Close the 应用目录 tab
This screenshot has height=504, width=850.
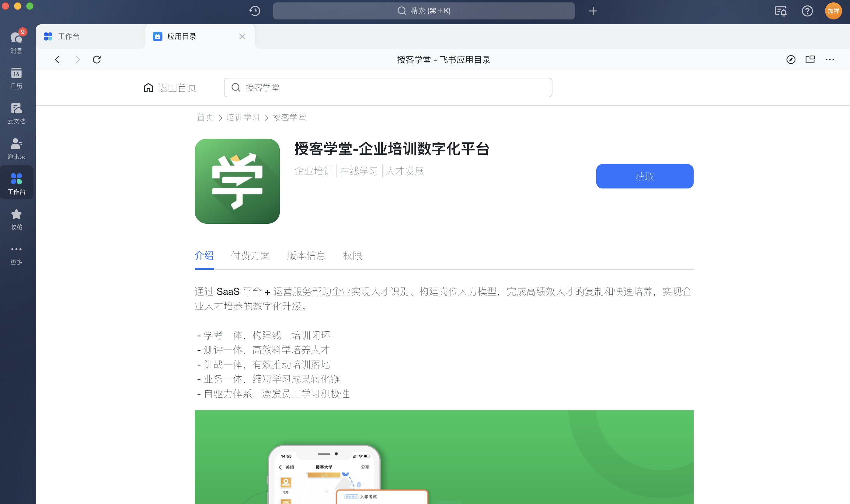242,36
